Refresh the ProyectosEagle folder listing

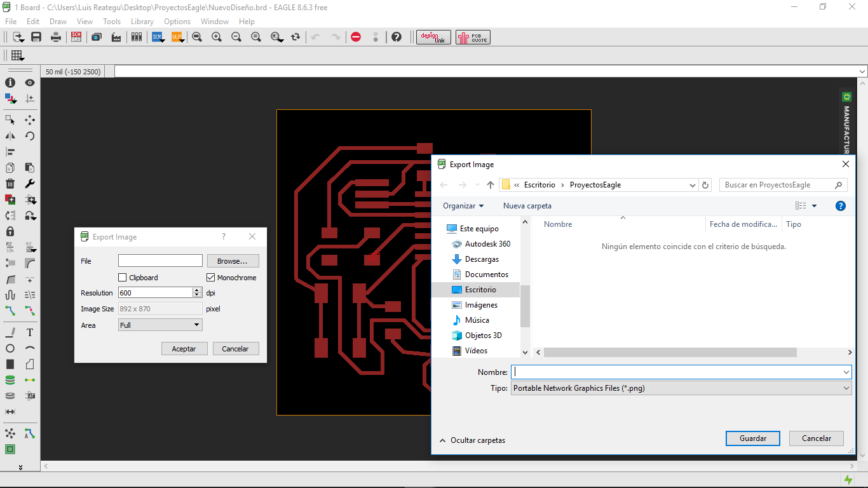pyautogui.click(x=705, y=185)
